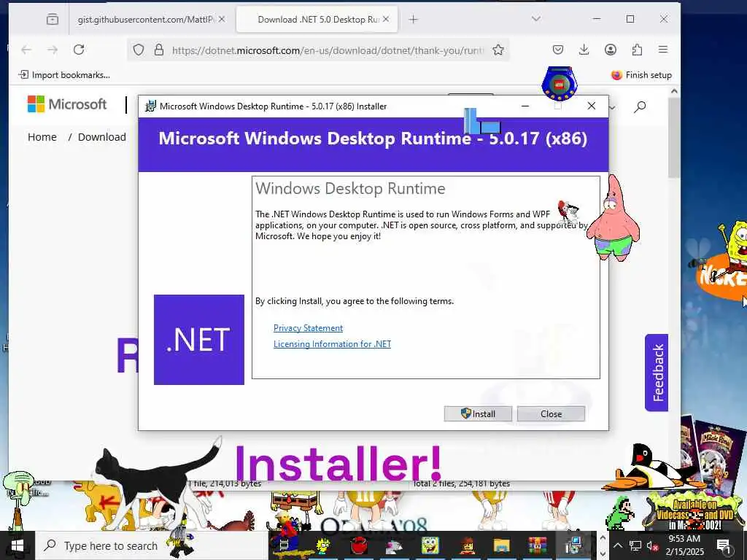Open the browser extensions panel
This screenshot has height=560, width=747.
click(637, 50)
